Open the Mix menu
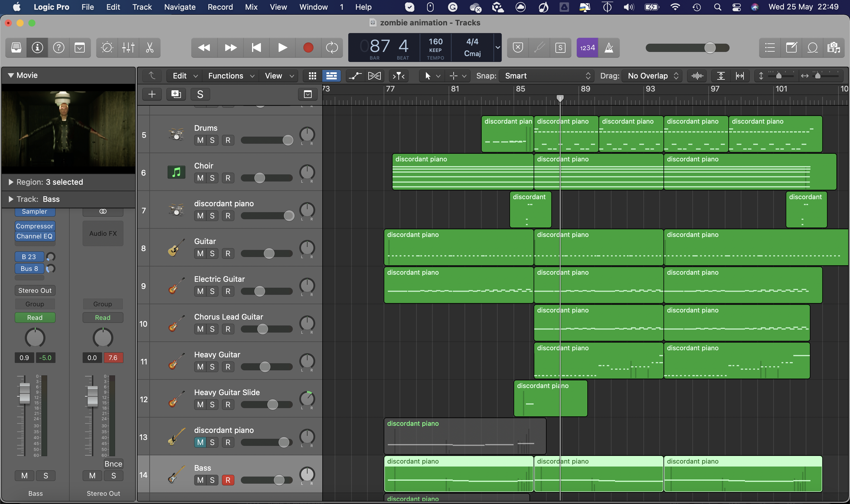 tap(251, 7)
